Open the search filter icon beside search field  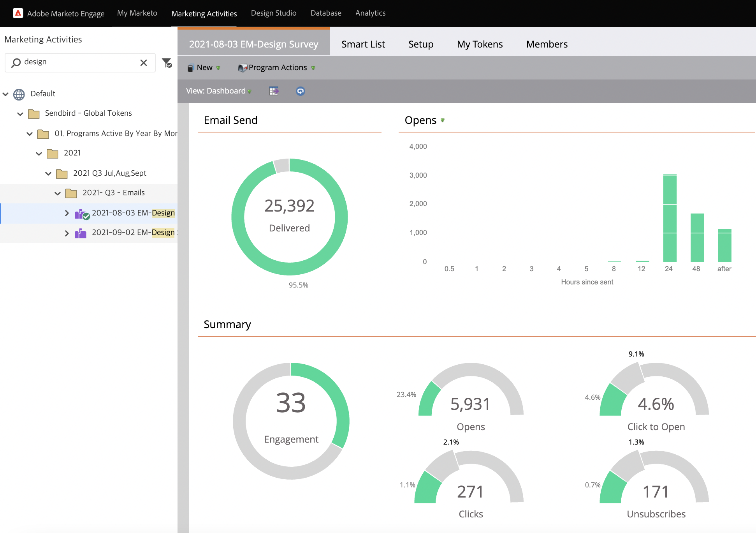[x=167, y=63]
